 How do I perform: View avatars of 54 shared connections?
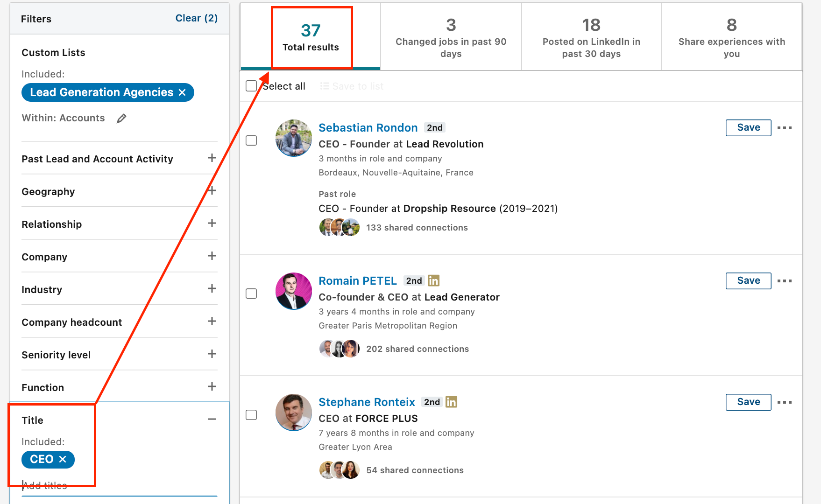point(340,470)
